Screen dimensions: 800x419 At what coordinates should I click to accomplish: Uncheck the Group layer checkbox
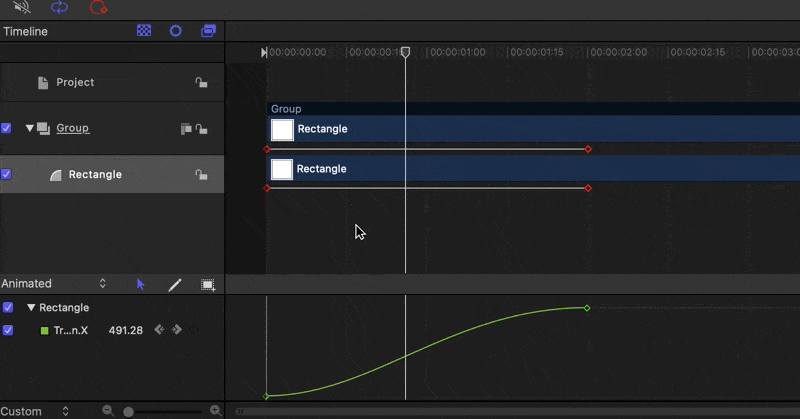pyautogui.click(x=6, y=128)
